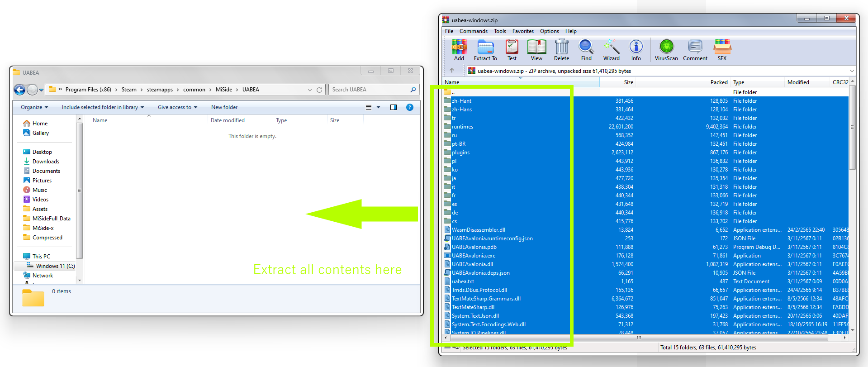Click the change view icon in Explorer

[x=369, y=107]
